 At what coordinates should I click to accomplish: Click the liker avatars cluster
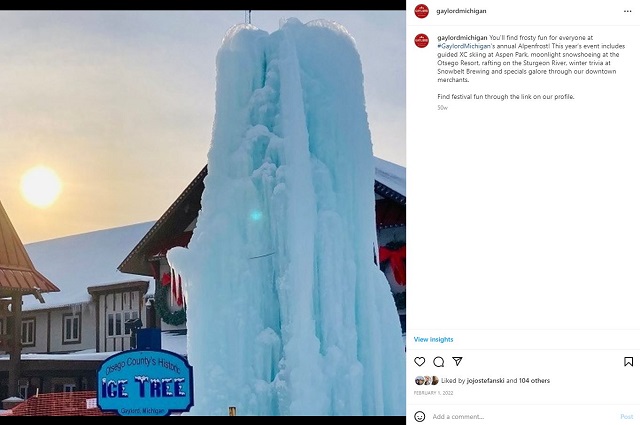coord(427,380)
